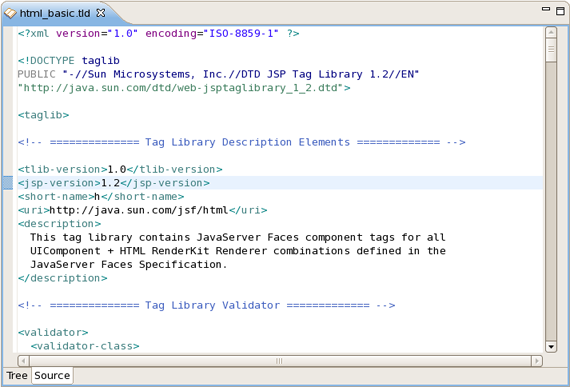Click the uri http://java.sun.com/jsf/html line

click(x=142, y=210)
